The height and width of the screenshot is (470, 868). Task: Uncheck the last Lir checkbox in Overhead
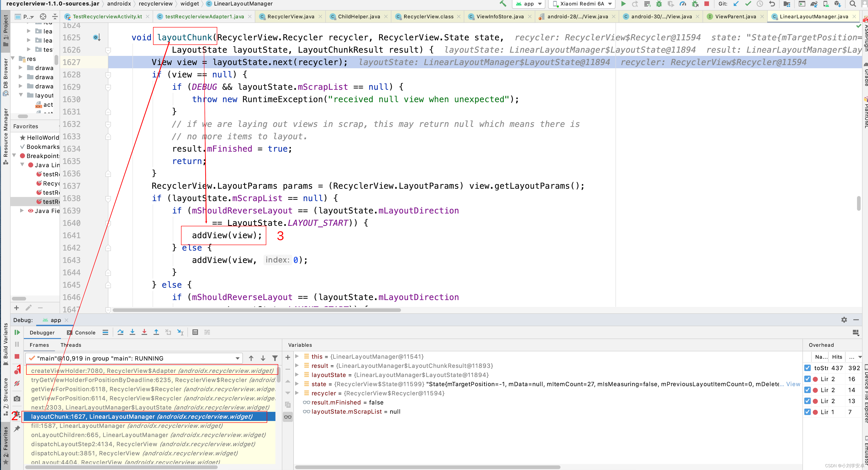[808, 412]
